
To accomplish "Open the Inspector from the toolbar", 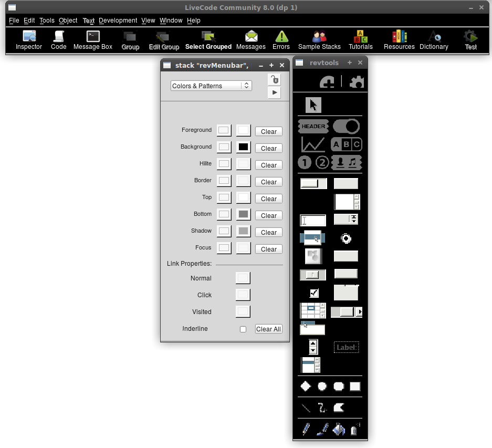I will point(29,40).
